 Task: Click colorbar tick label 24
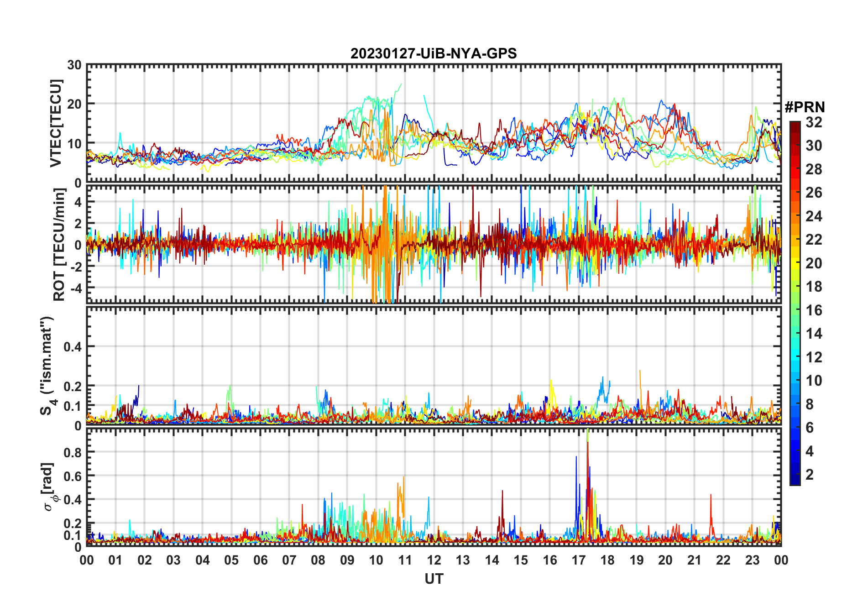pos(814,216)
